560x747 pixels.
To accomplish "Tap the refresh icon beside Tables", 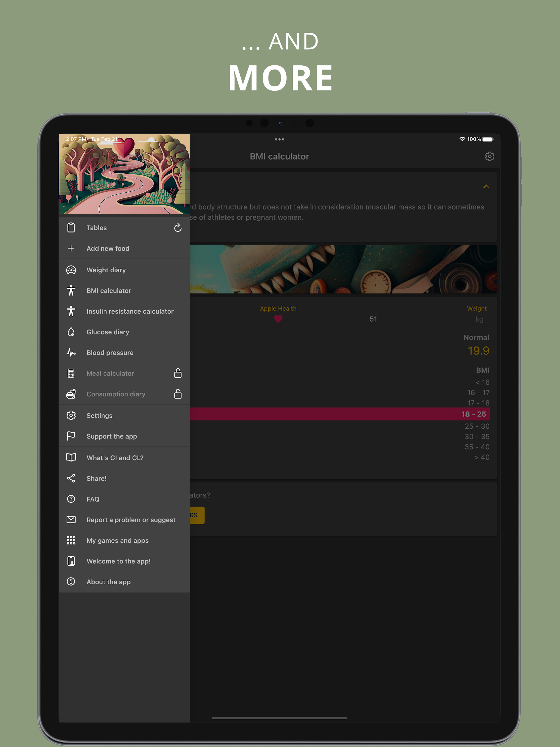I will pos(178,228).
